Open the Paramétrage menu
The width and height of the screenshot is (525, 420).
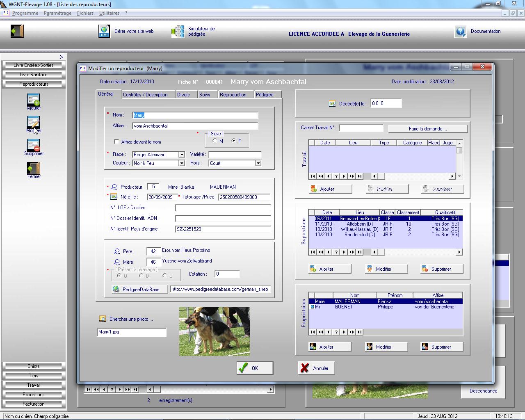coord(57,13)
